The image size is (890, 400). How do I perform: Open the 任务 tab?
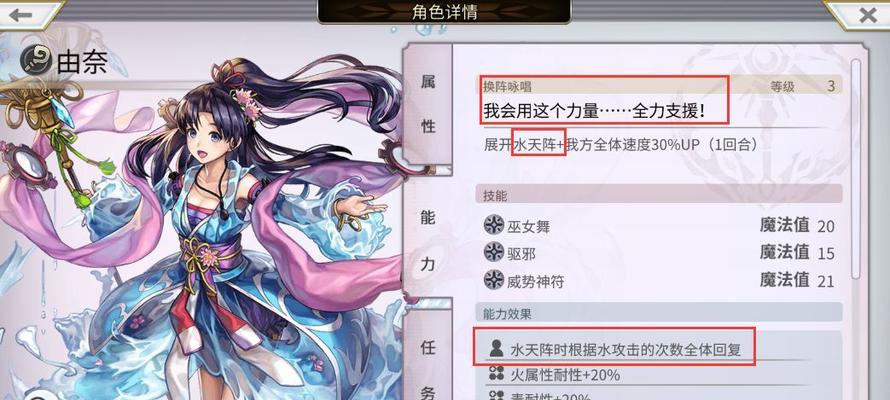(427, 357)
